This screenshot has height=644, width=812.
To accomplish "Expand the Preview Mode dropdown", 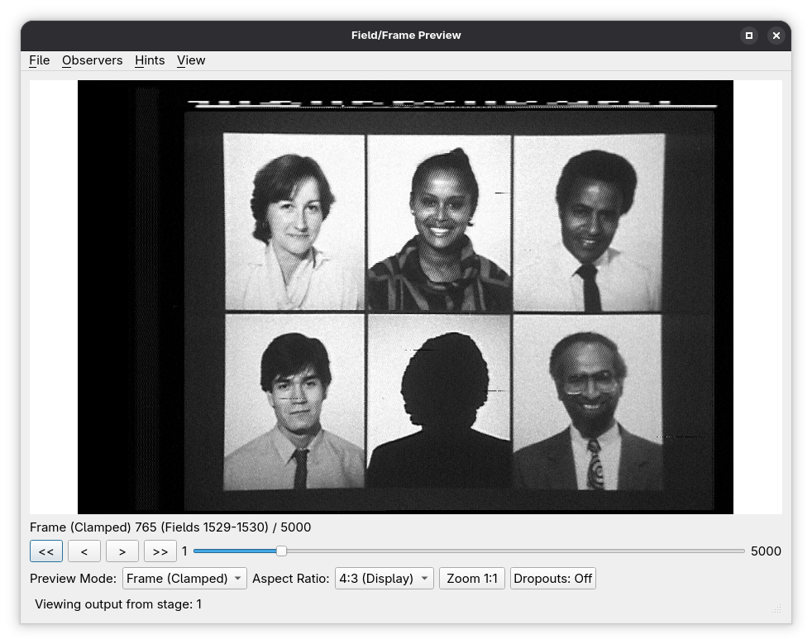I will point(184,579).
